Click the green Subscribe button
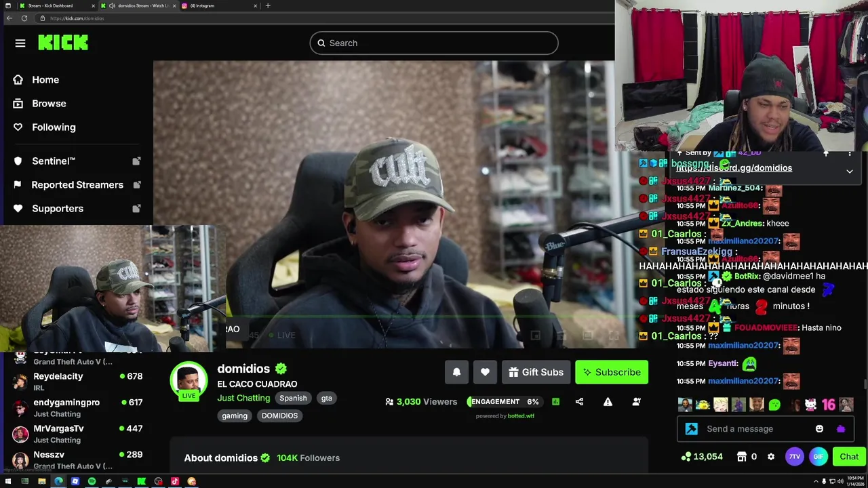This screenshot has width=868, height=488. click(612, 372)
